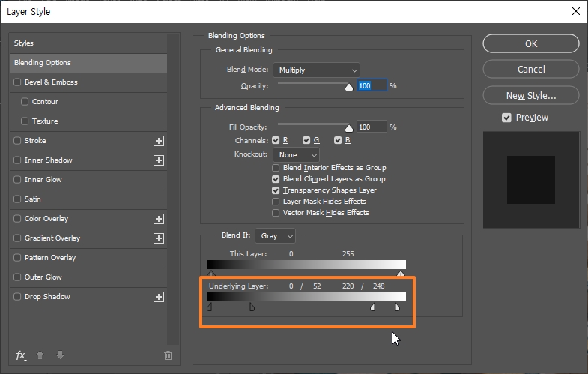The height and width of the screenshot is (374, 588).
Task: Add another Color Overlay with plus icon
Action: [159, 219]
